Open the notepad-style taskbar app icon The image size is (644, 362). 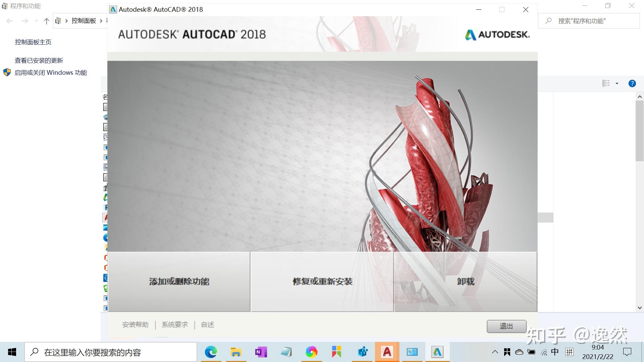[x=286, y=352]
